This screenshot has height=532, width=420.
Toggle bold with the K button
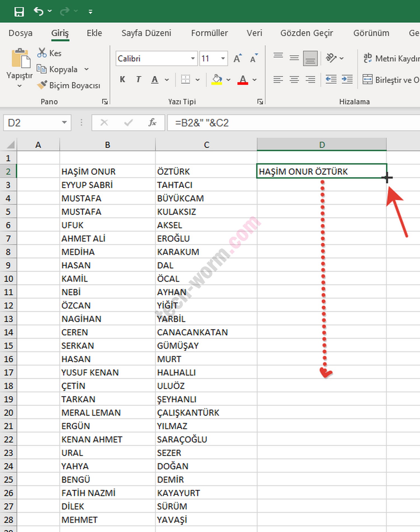122,80
